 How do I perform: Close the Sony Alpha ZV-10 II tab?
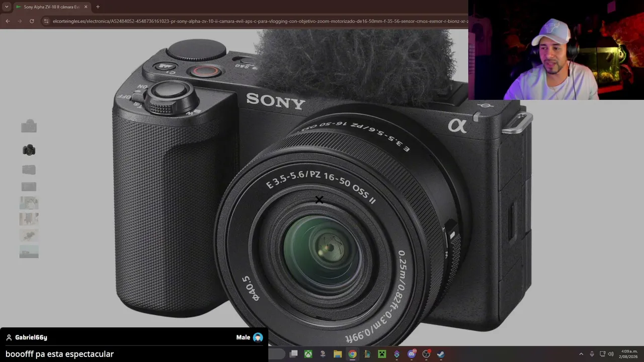86,7
